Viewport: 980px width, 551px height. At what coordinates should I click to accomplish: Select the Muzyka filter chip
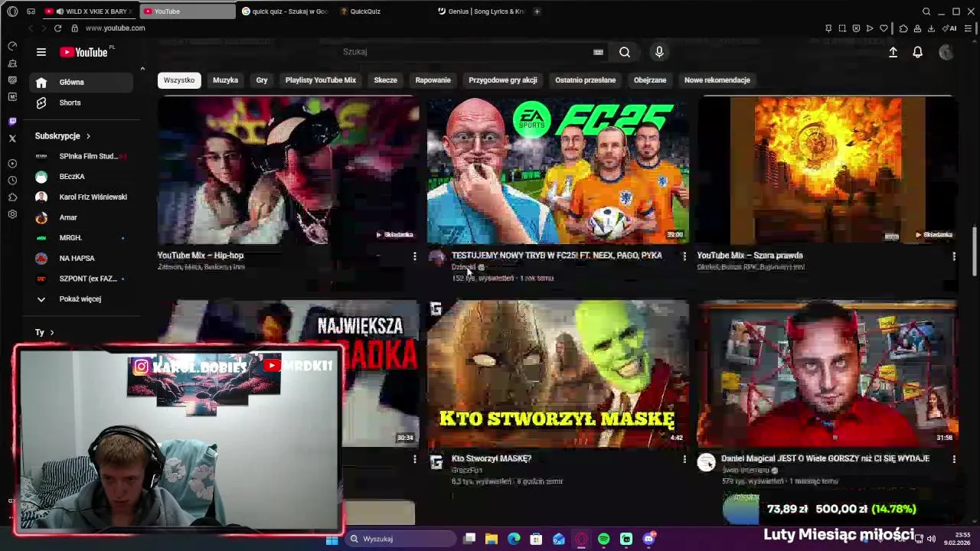point(225,80)
